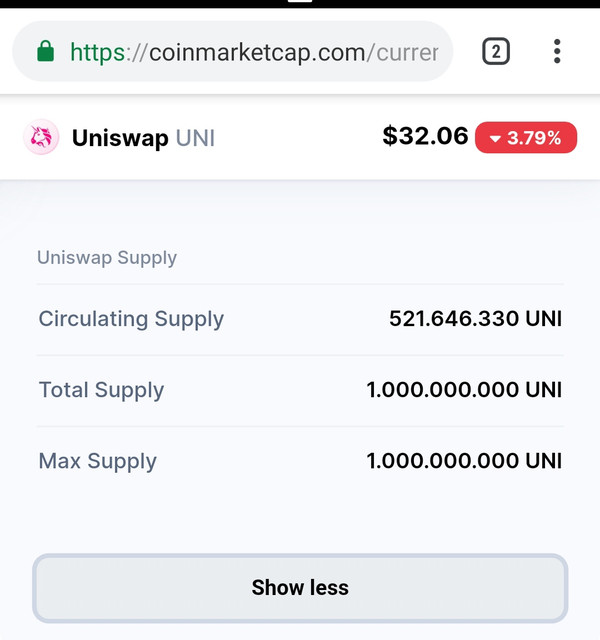Viewport: 600px width, 640px height.
Task: Tap the https portion of the URL
Action: (98, 52)
